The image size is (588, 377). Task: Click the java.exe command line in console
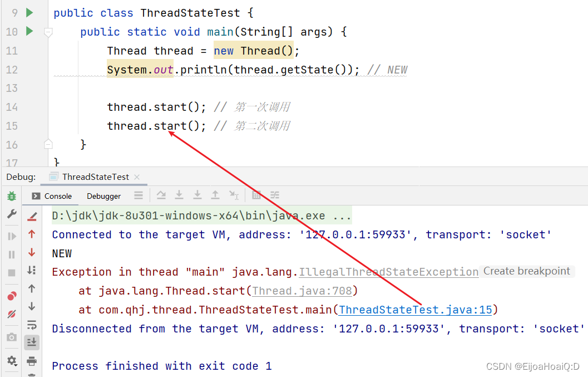point(202,216)
